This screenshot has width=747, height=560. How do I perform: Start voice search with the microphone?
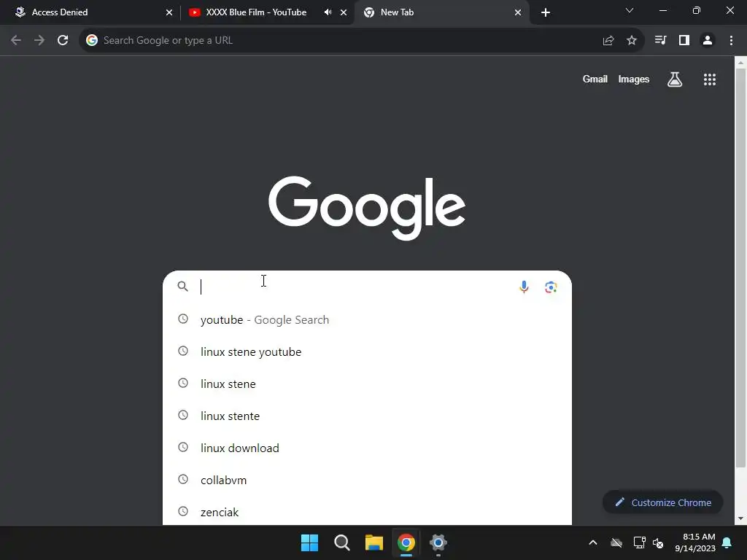524,287
